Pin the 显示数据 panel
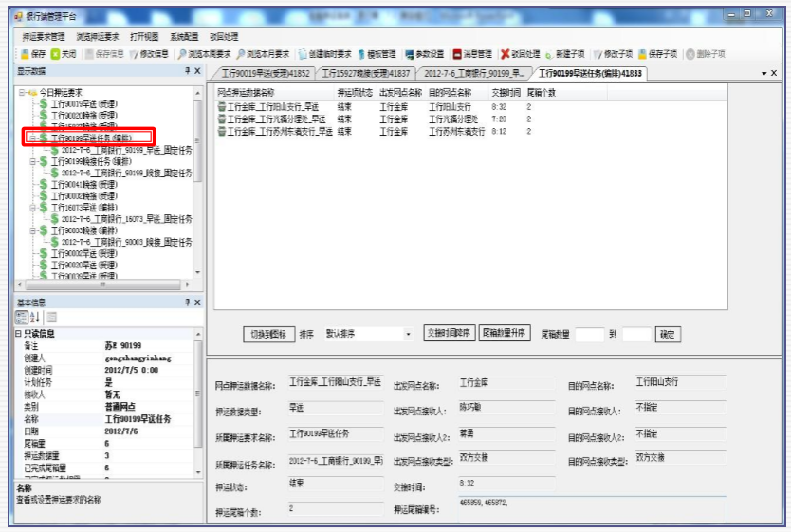791x532 pixels. (x=187, y=71)
